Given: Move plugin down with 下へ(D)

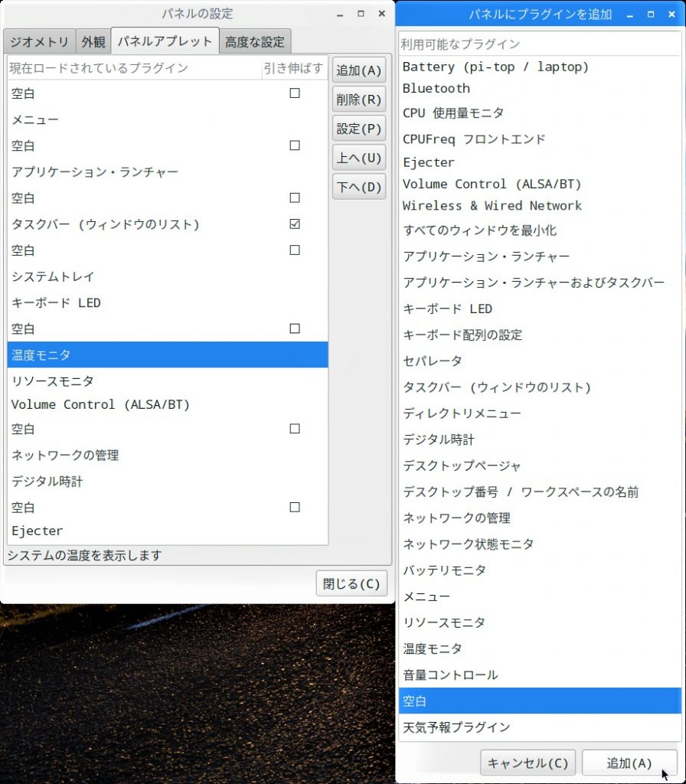Looking at the screenshot, I should [358, 187].
